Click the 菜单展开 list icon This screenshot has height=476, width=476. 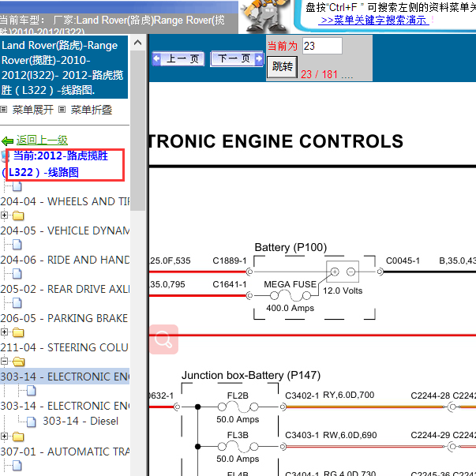[4, 109]
